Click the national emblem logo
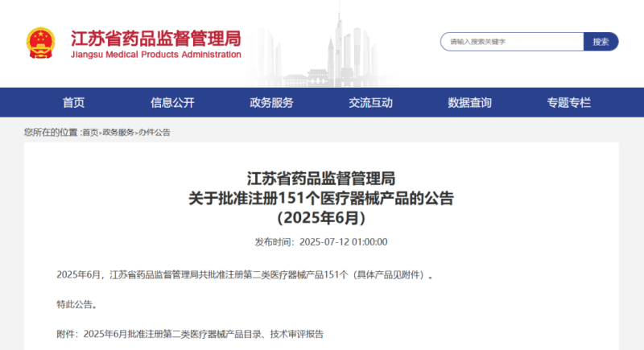 click(x=40, y=43)
